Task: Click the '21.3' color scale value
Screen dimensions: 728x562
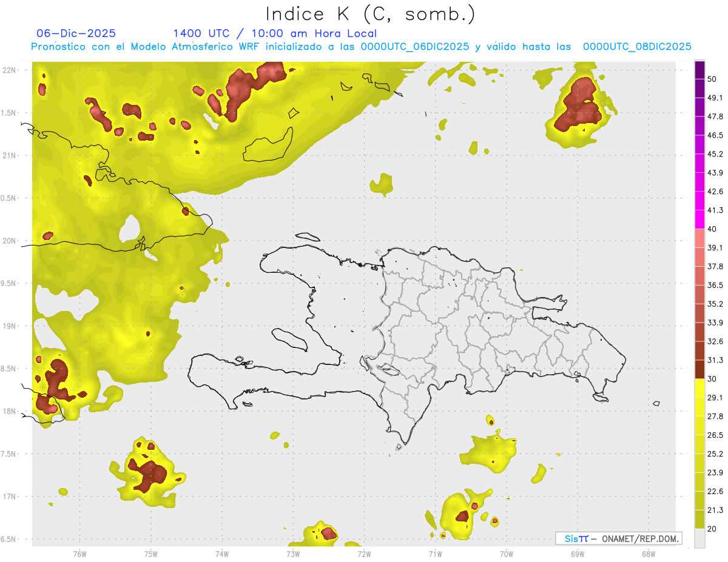Action: [x=715, y=510]
